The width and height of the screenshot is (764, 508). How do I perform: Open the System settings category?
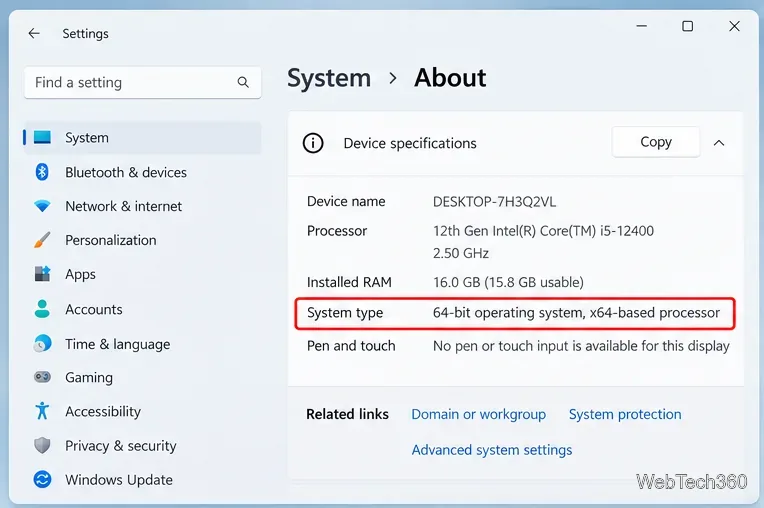142,138
